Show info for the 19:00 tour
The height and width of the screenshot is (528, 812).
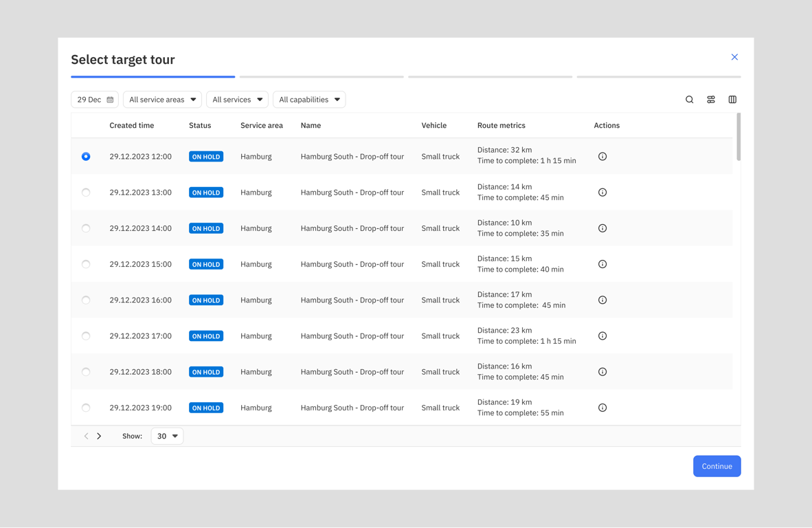click(602, 408)
